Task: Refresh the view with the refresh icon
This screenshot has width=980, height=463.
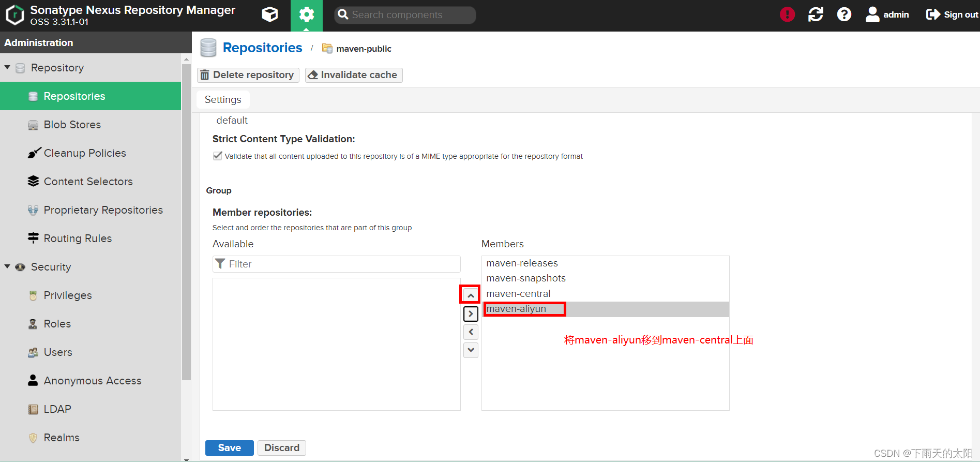Action: 816,14
